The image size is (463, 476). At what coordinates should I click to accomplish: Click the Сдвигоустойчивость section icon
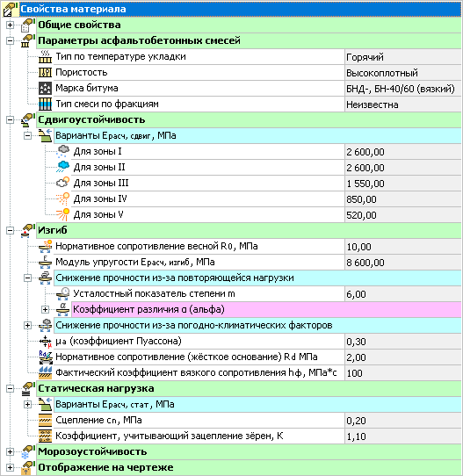pyautogui.click(x=28, y=120)
